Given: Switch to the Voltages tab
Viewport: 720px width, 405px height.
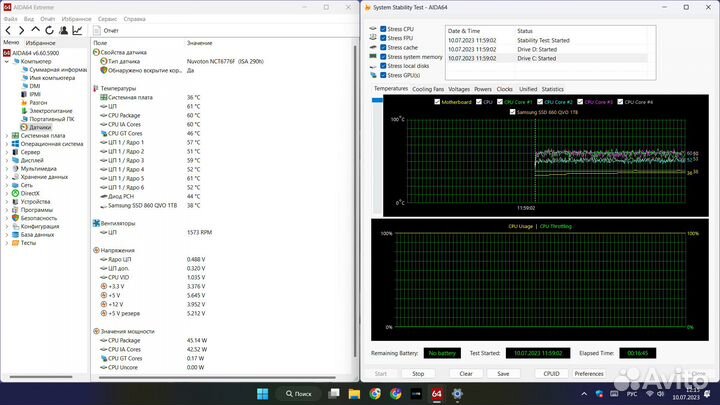Looking at the screenshot, I should coord(459,89).
